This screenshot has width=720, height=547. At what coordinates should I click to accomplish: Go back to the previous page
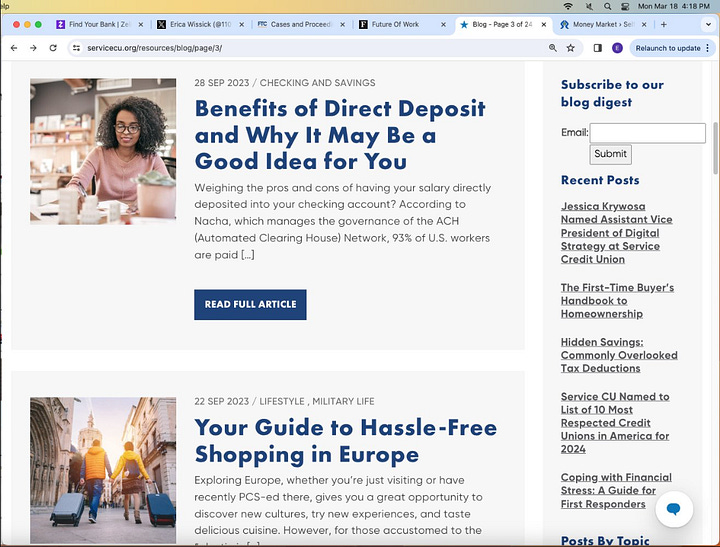click(14, 48)
